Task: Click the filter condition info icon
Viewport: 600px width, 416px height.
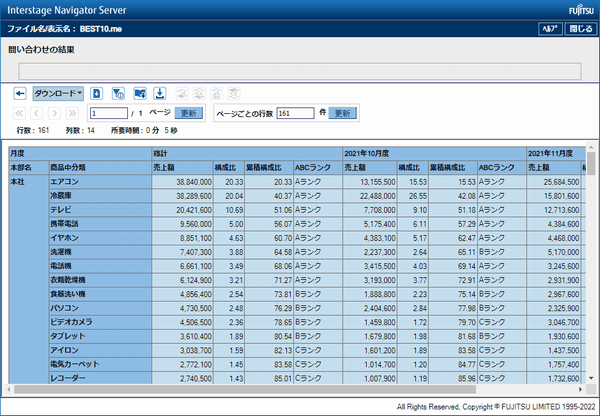Action: point(118,93)
